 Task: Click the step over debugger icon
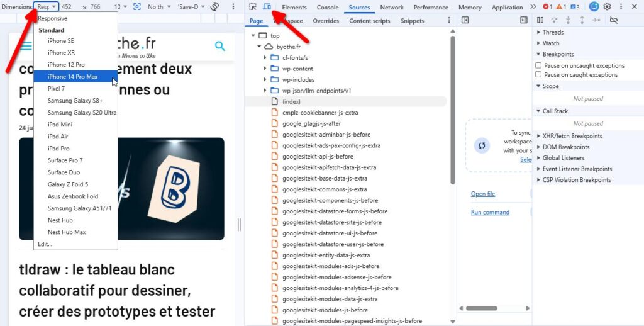555,20
